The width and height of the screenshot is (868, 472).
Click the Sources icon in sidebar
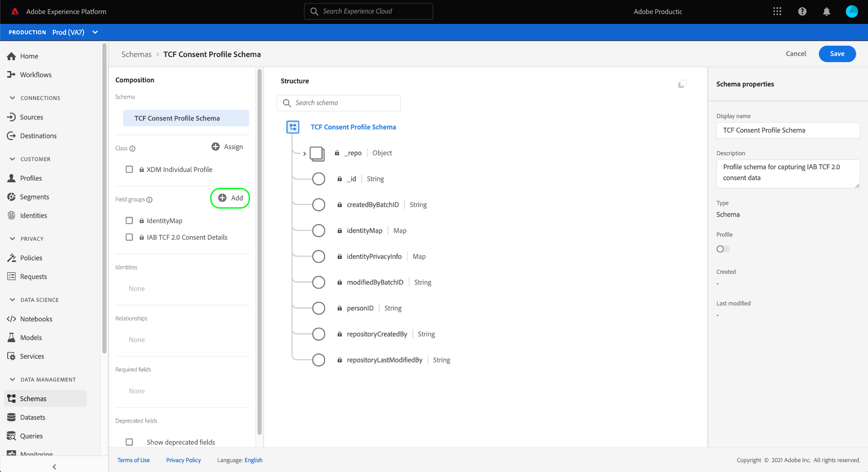coord(11,117)
